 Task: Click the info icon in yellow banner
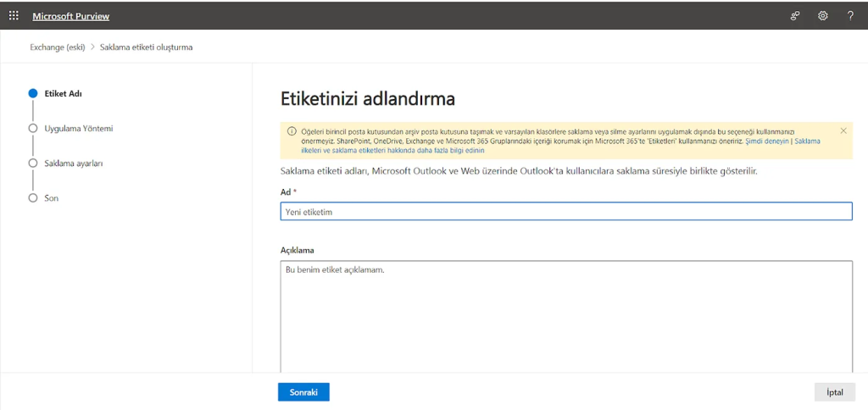pyautogui.click(x=292, y=131)
